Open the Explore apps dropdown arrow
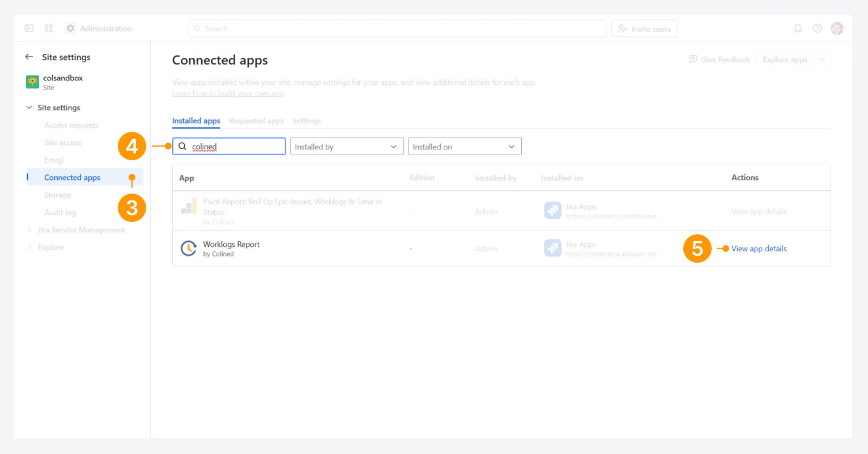This screenshot has width=868, height=454. [x=822, y=59]
